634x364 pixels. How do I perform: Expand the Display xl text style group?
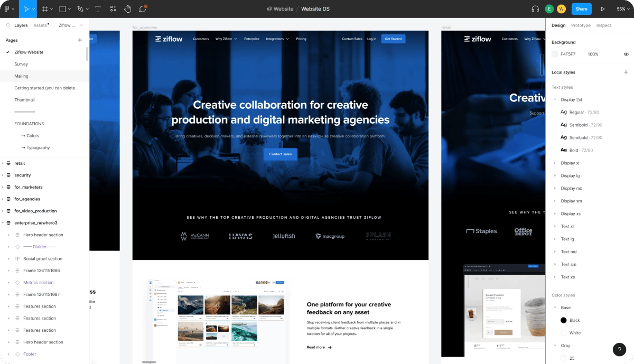click(x=555, y=163)
